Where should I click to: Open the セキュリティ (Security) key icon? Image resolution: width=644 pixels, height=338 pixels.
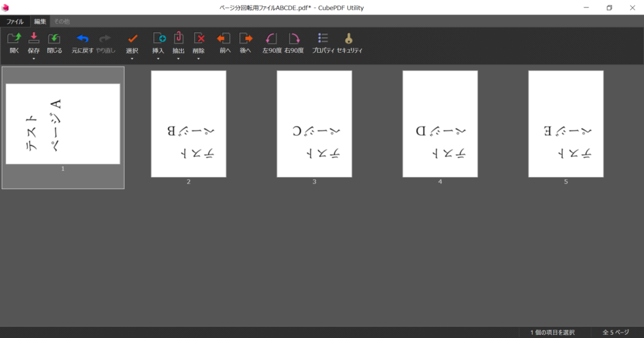[348, 38]
